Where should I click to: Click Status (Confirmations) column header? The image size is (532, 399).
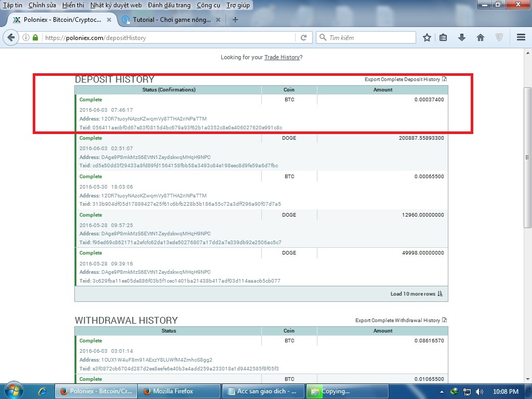[x=169, y=89]
